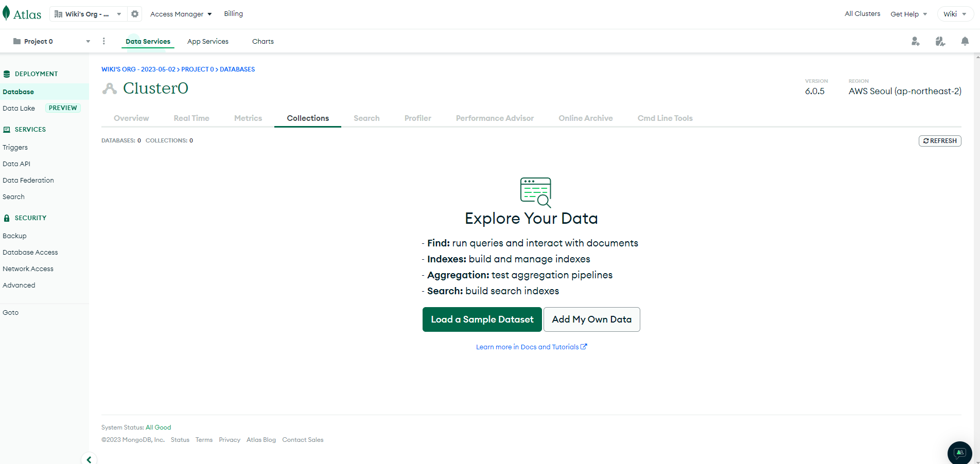Image resolution: width=980 pixels, height=464 pixels.
Task: Click the region AWS Seoul (ap-northeast-2)
Action: click(905, 91)
